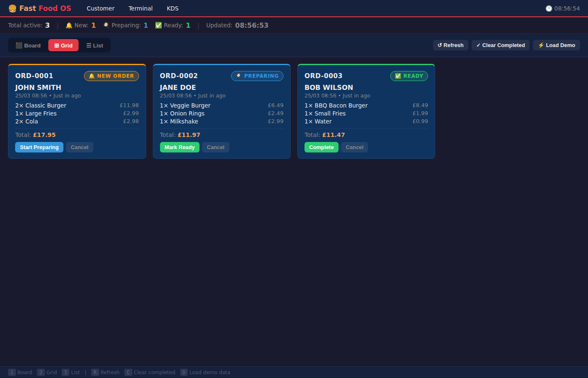Viewport: 588px width, 378px height.
Task: Select the Grid view toggle
Action: [63, 45]
